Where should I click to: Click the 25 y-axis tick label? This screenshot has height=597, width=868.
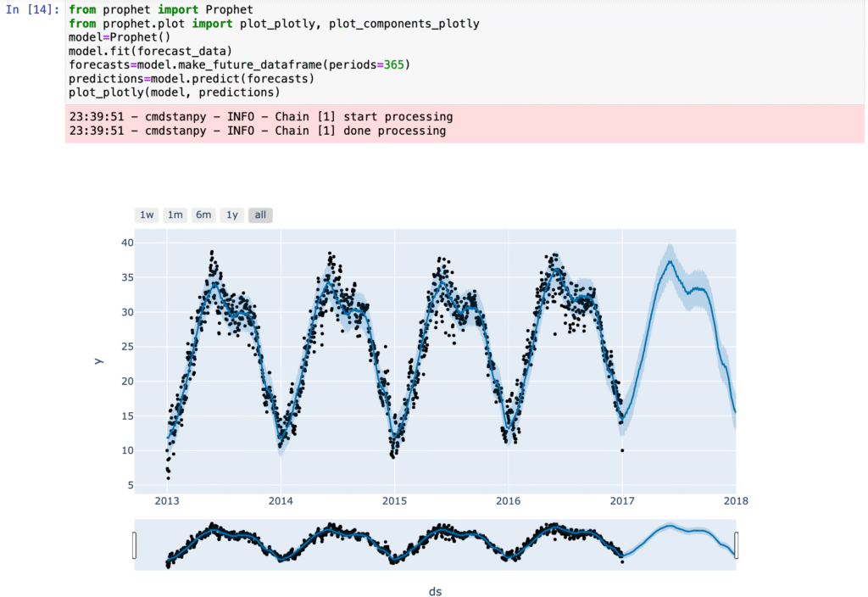coord(127,347)
